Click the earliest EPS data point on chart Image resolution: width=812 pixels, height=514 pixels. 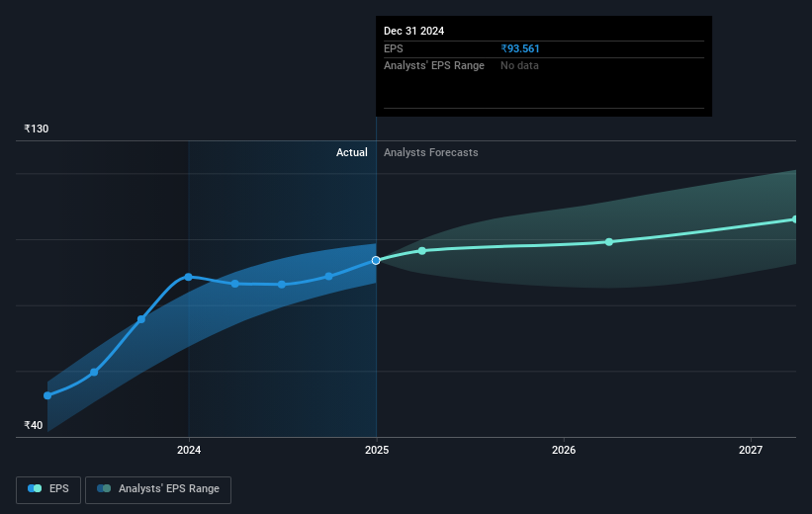click(x=47, y=395)
